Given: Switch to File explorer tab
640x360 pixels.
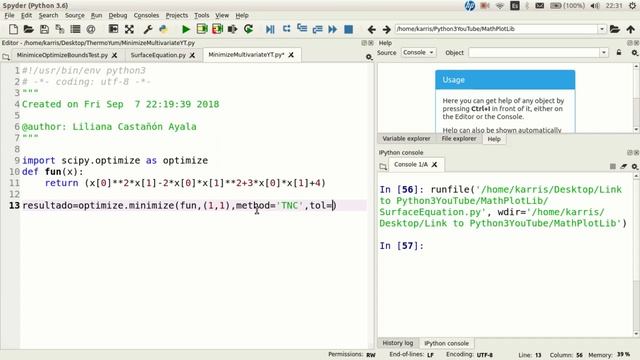Looking at the screenshot, I should [x=459, y=139].
